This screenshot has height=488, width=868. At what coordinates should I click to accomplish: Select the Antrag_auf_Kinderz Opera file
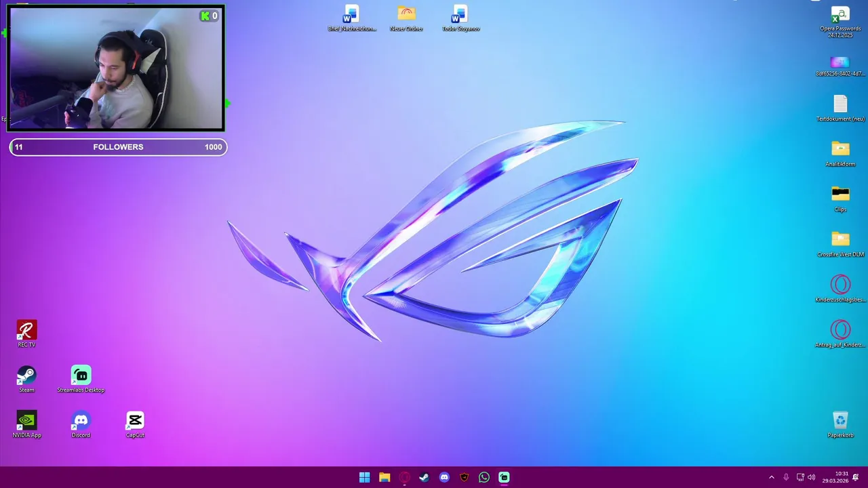pyautogui.click(x=840, y=334)
